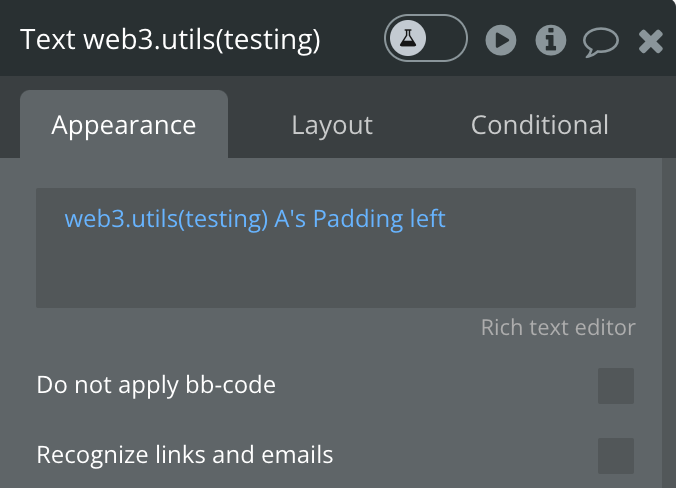This screenshot has width=676, height=488.
Task: Open the element info icon
Action: 551,40
